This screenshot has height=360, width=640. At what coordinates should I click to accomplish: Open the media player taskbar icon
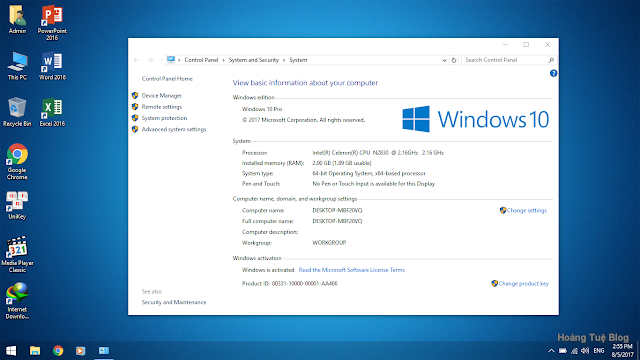click(x=80, y=351)
